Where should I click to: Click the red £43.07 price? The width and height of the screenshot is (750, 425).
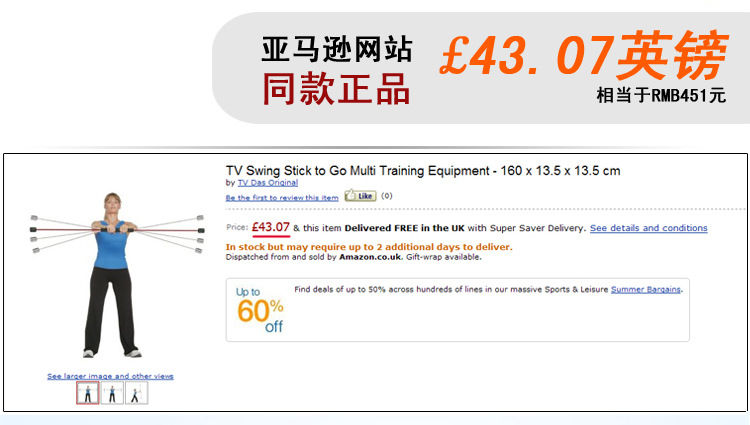point(271,227)
